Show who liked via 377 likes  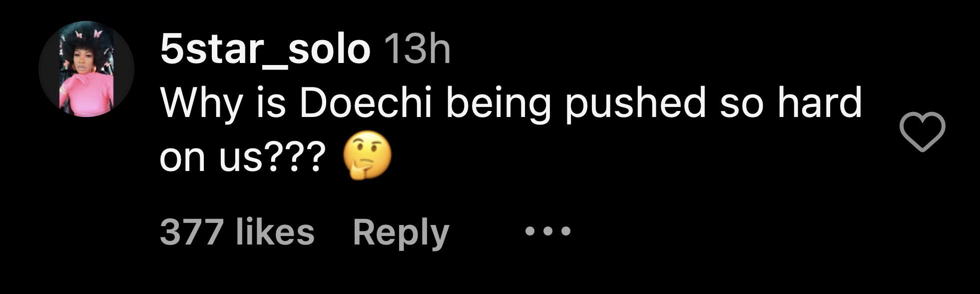[237, 232]
